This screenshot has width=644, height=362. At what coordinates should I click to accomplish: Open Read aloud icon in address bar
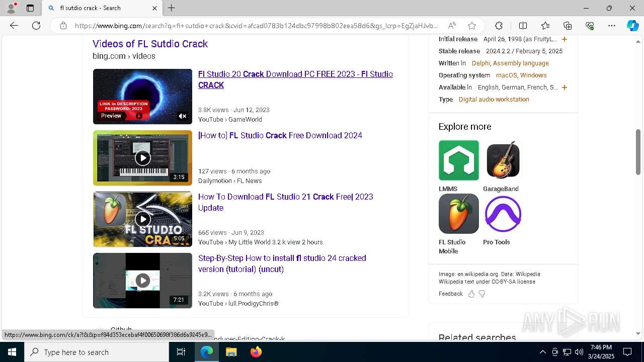pyautogui.click(x=452, y=26)
